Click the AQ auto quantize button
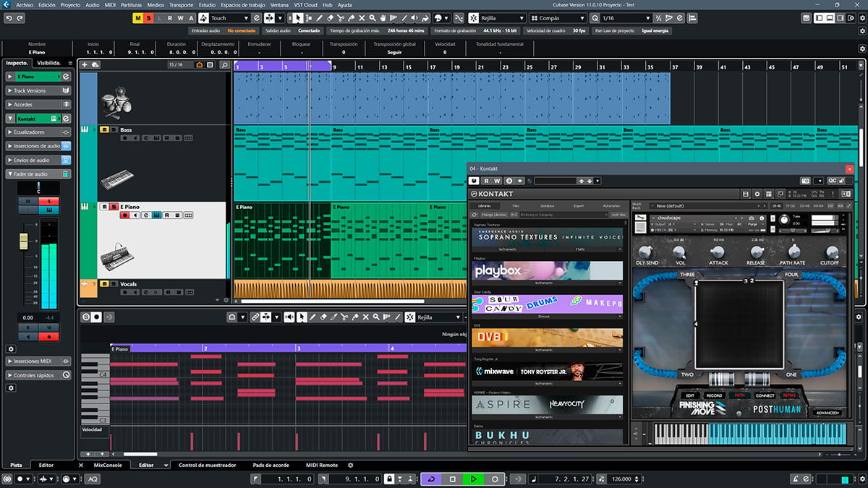This screenshot has width=868, height=488. pos(93,479)
